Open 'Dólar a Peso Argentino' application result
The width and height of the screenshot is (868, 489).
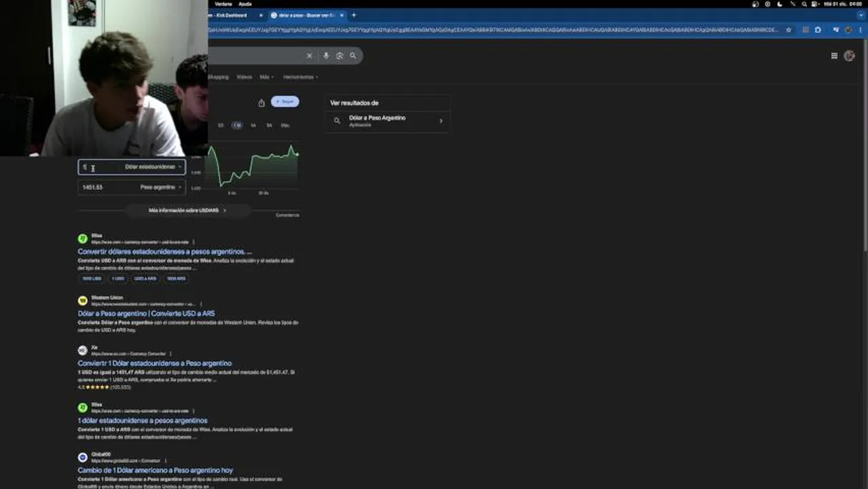(387, 121)
